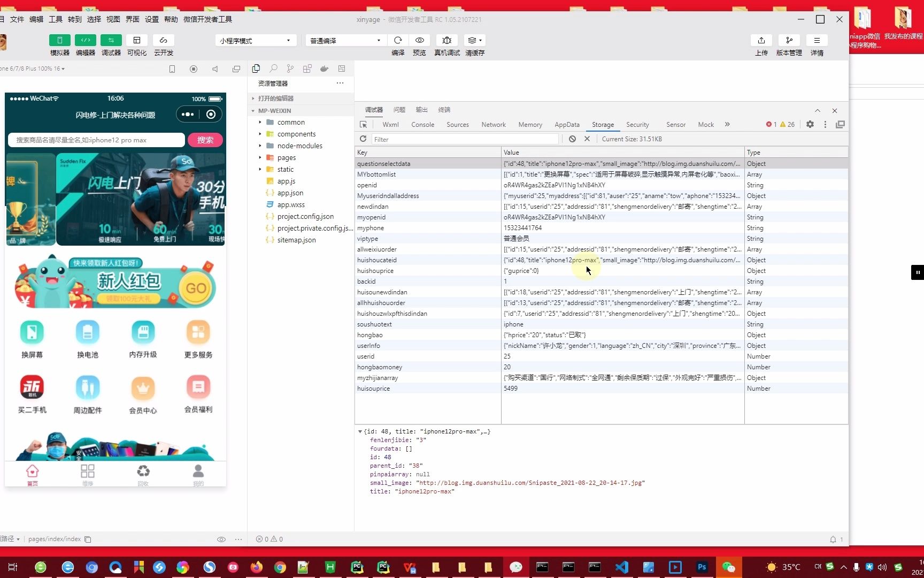This screenshot has width=924, height=578.
Task: Toggle the debugger panel button
Action: coord(111,40)
